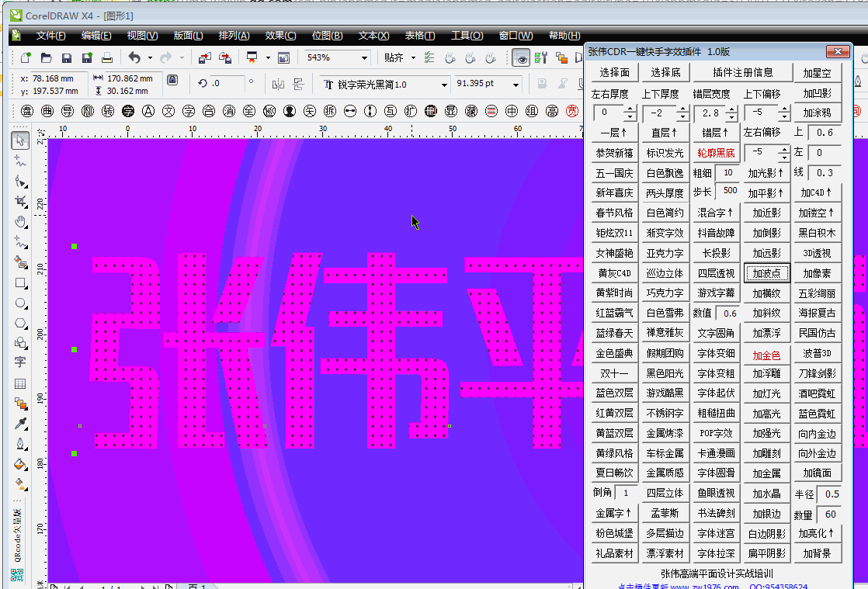The height and width of the screenshot is (589, 868).
Task: Click the circled 盘 macro icon
Action: (27, 111)
